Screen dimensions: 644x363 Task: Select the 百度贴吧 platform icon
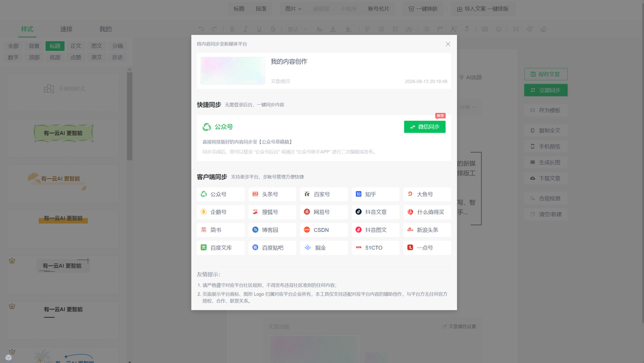(x=255, y=248)
